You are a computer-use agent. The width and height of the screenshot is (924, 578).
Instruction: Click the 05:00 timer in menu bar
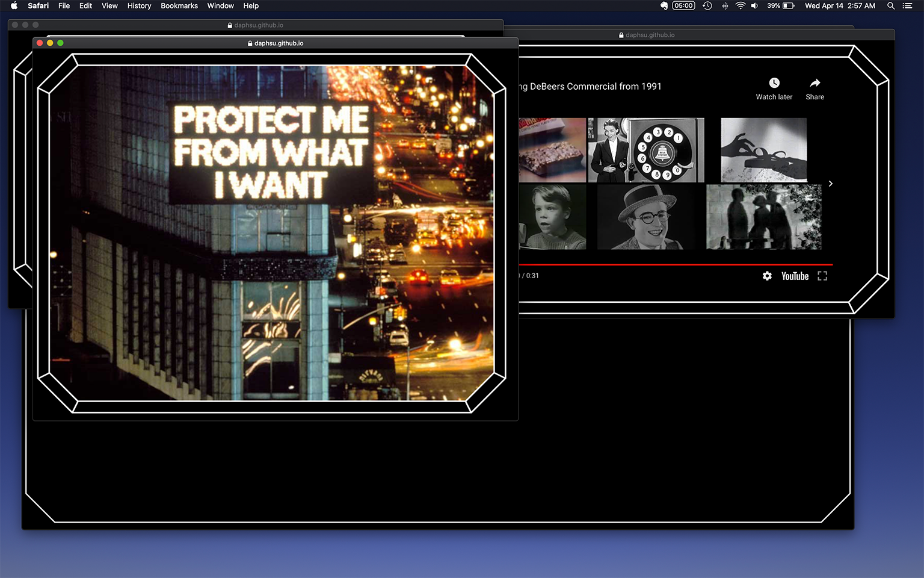coord(683,5)
